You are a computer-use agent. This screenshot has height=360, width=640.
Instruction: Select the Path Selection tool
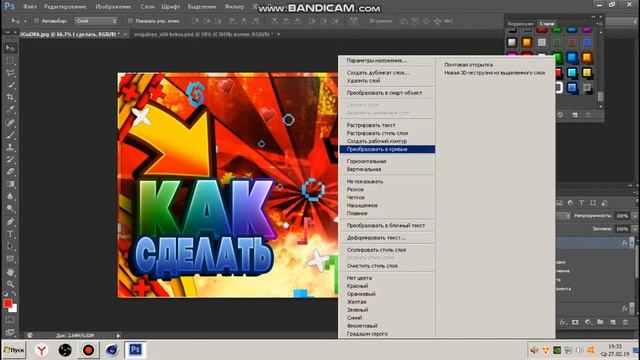point(10,246)
